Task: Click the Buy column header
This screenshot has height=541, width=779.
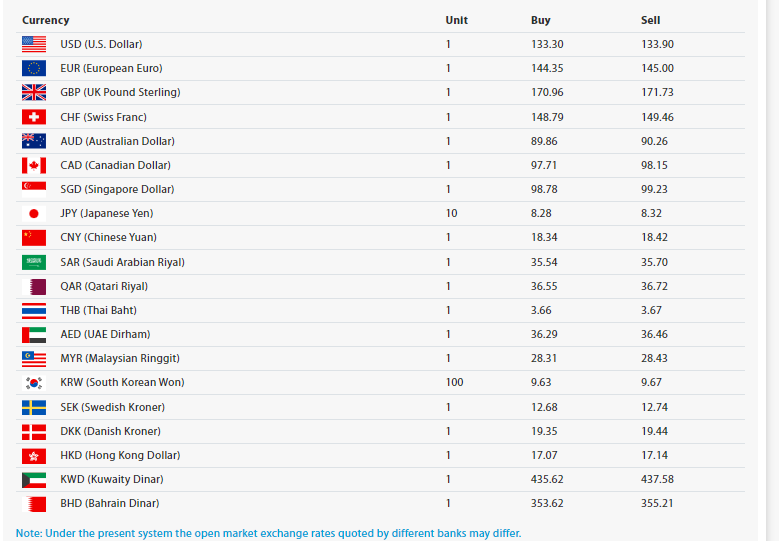Action: click(x=540, y=20)
